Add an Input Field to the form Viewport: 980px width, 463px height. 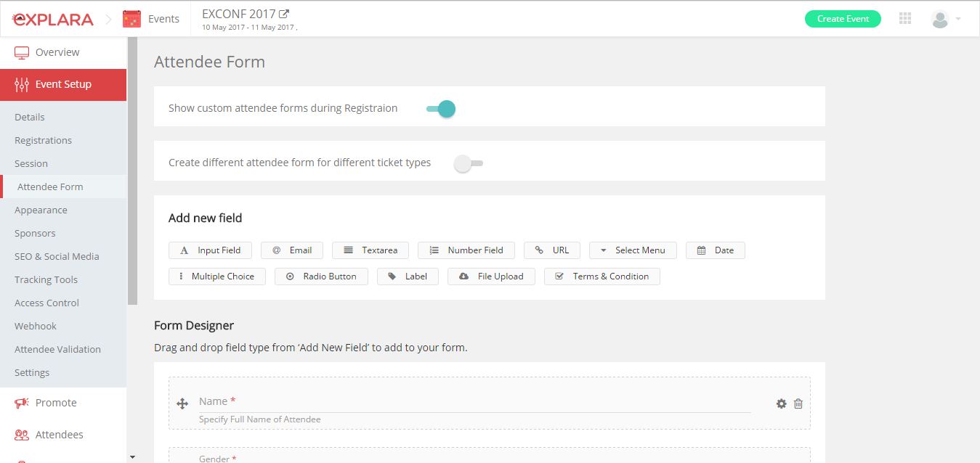coord(210,250)
